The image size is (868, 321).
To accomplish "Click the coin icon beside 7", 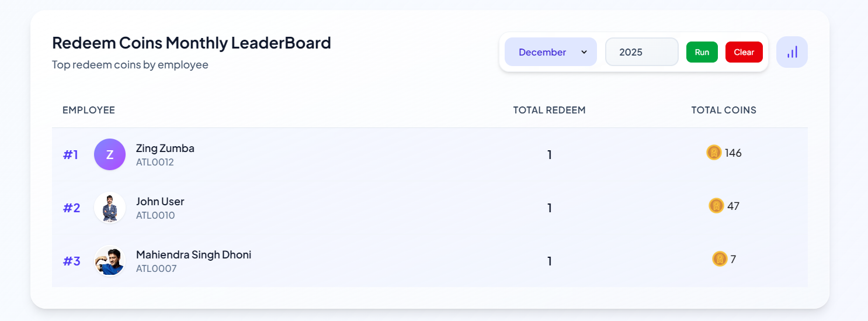I will click(x=720, y=259).
